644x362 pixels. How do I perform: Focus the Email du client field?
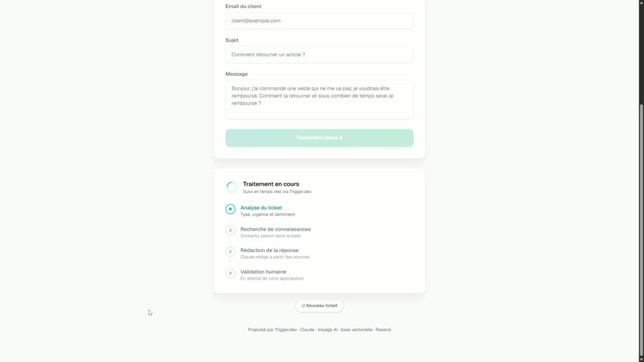pyautogui.click(x=319, y=21)
